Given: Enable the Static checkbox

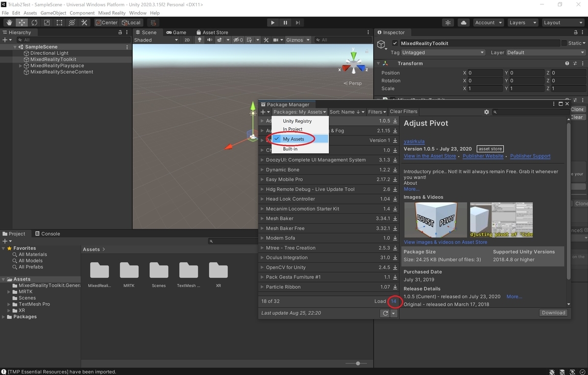Looking at the screenshot, I should click(564, 43).
